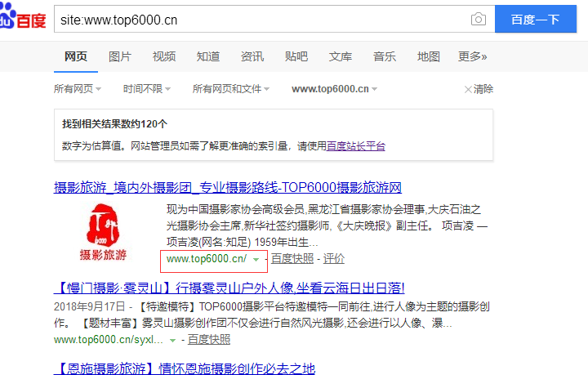Screen dimensions: 588x375
Task: Click the Baidu logo
Action: (x=22, y=18)
